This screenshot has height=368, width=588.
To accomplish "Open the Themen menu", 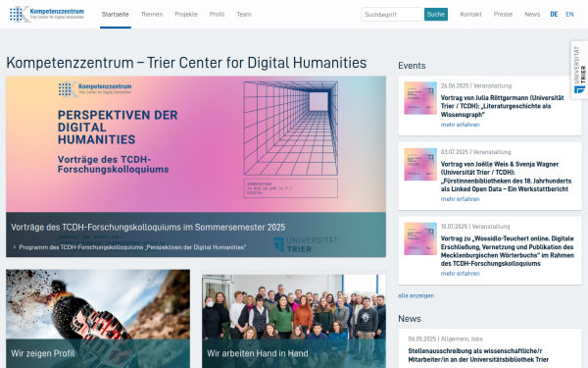I will [152, 15].
